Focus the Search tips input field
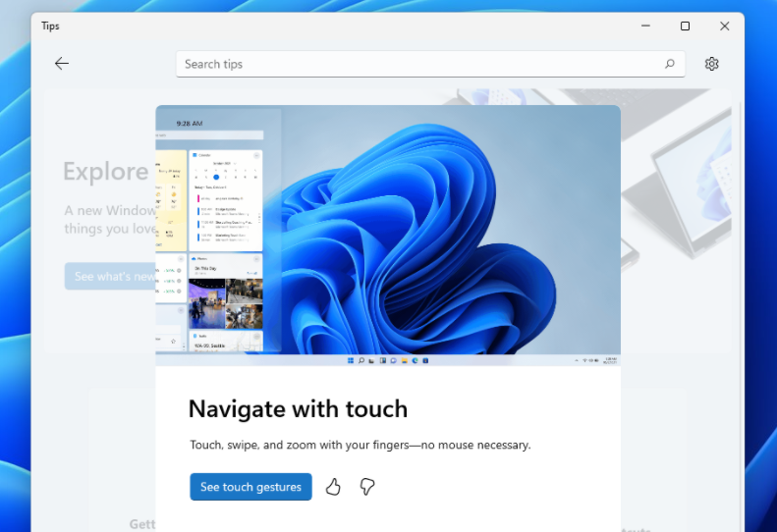Viewport: 777px width, 532px height. tap(413, 64)
